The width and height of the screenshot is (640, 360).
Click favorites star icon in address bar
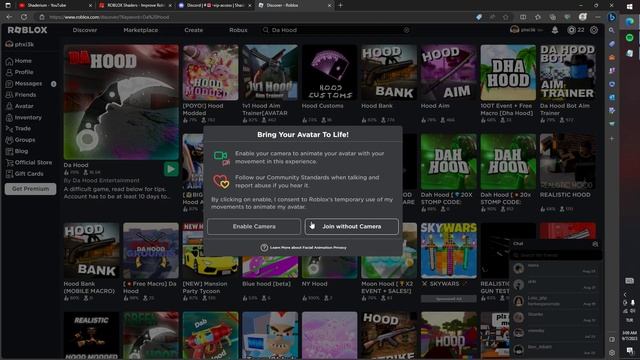pos(506,17)
